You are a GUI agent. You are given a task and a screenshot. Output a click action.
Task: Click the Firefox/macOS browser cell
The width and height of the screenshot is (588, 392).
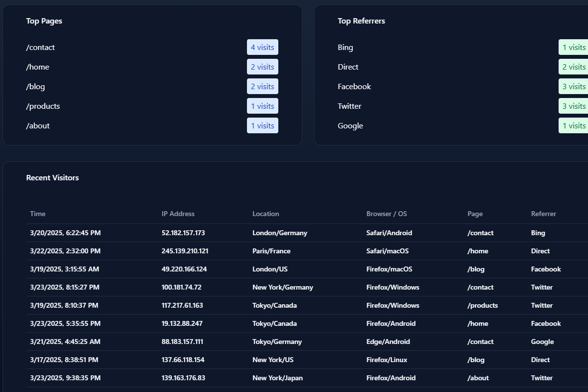[x=389, y=269]
